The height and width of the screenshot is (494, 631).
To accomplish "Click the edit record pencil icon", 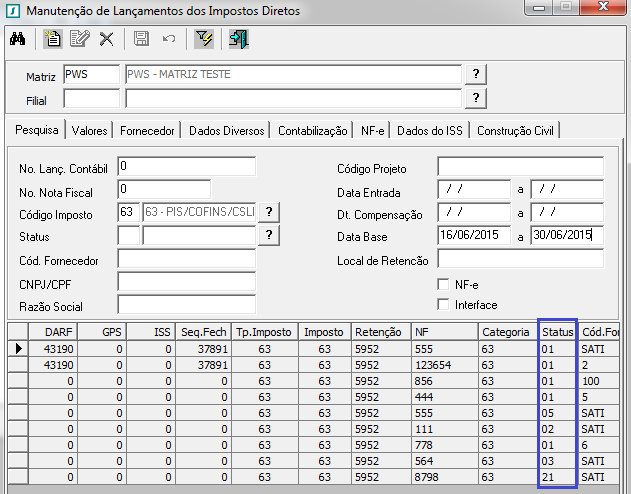I will pyautogui.click(x=80, y=39).
